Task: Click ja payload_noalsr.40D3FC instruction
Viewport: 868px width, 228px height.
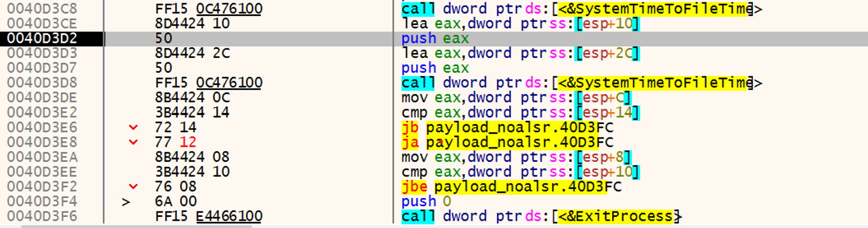Action: (506, 142)
